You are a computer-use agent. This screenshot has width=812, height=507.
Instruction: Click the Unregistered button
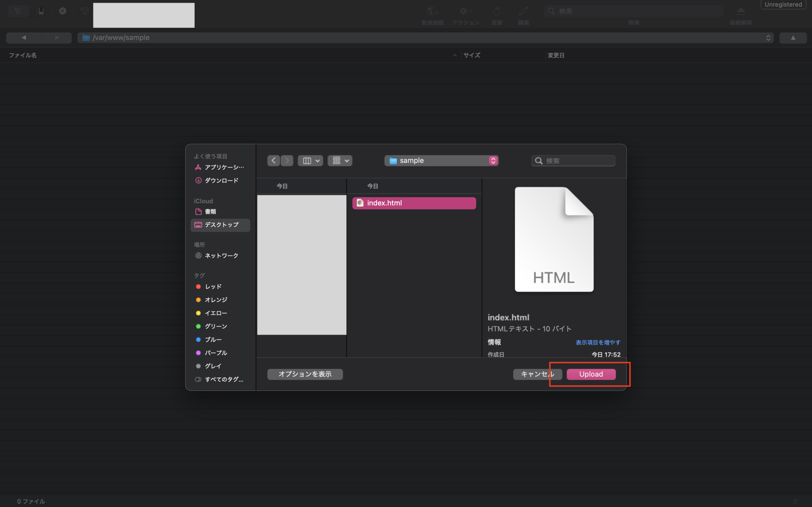coord(783,5)
